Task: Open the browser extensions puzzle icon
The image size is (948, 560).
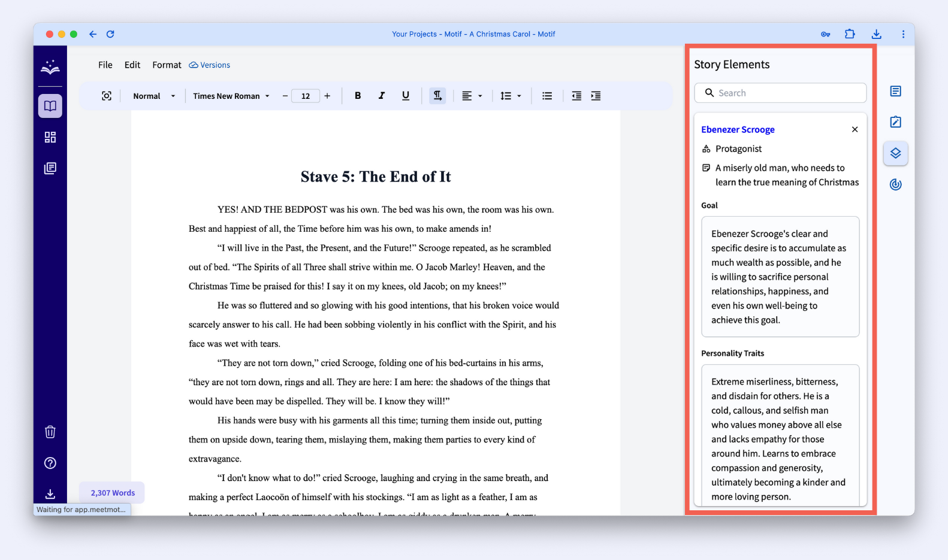Action: pyautogui.click(x=850, y=34)
